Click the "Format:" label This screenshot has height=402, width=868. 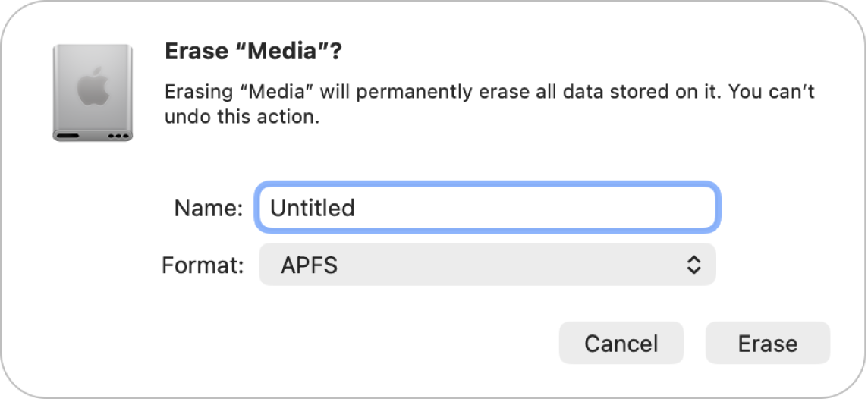[x=203, y=265]
